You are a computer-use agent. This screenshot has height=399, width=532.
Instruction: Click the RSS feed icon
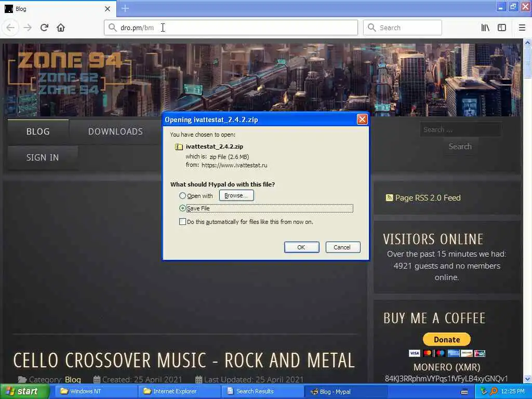click(389, 197)
